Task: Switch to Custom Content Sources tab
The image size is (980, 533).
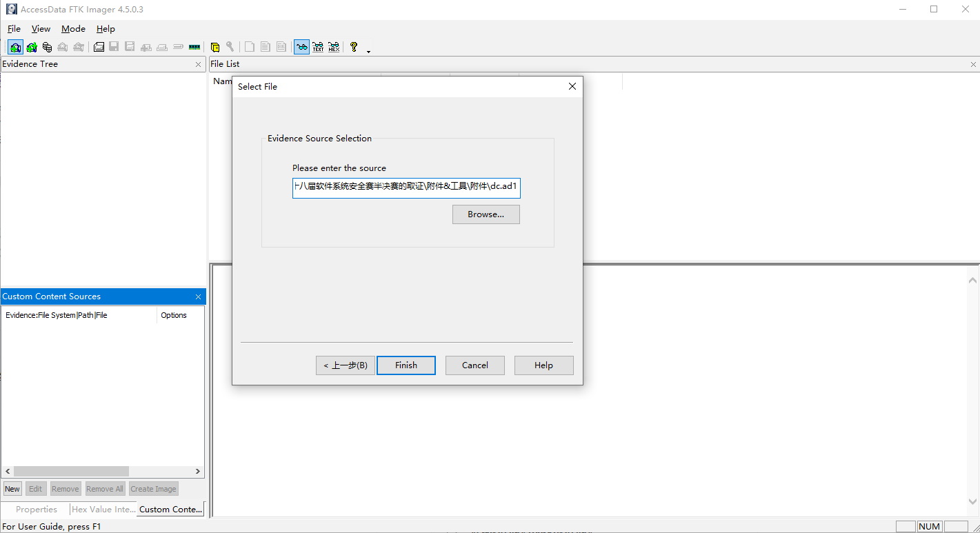Action: [x=171, y=510]
